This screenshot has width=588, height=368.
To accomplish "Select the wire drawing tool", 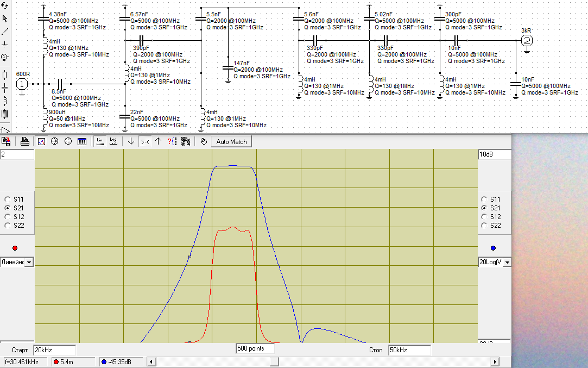I will [x=5, y=32].
